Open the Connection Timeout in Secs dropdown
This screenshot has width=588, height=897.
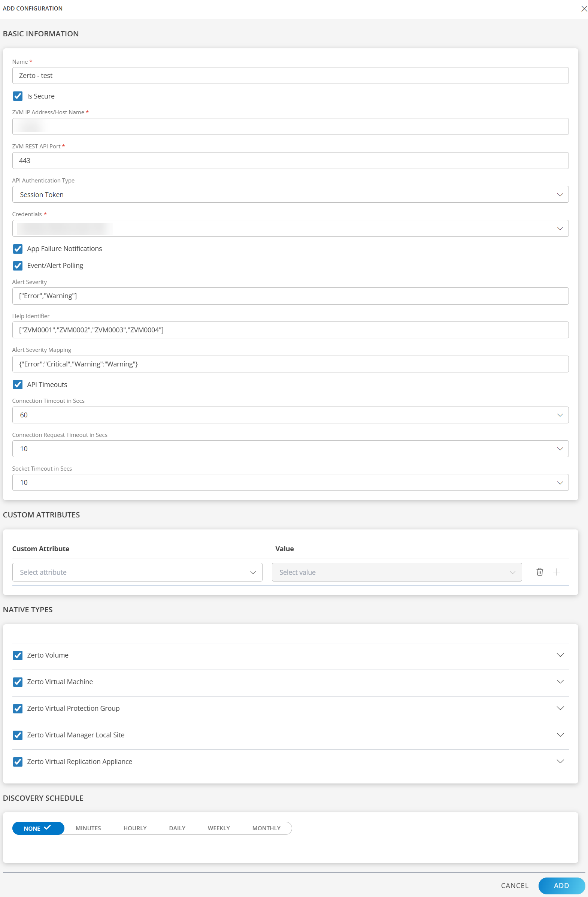tap(290, 415)
